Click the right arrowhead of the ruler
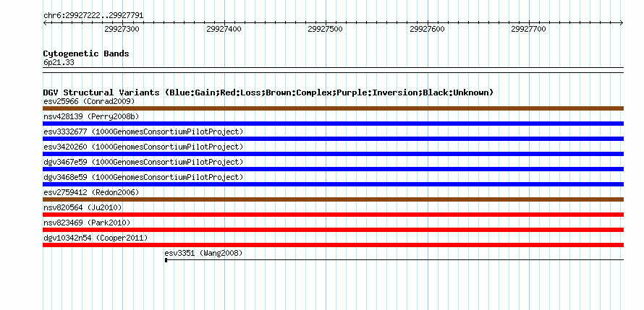644x310 pixels. click(622, 22)
